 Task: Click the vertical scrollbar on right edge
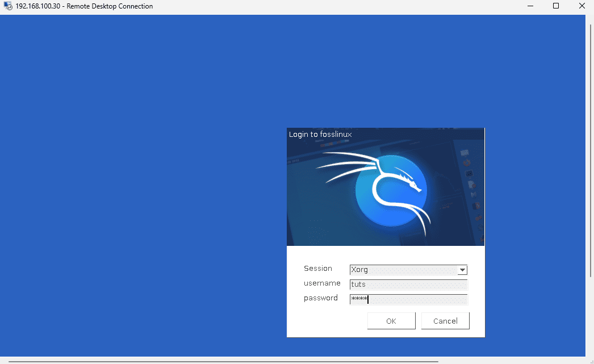coord(590,150)
